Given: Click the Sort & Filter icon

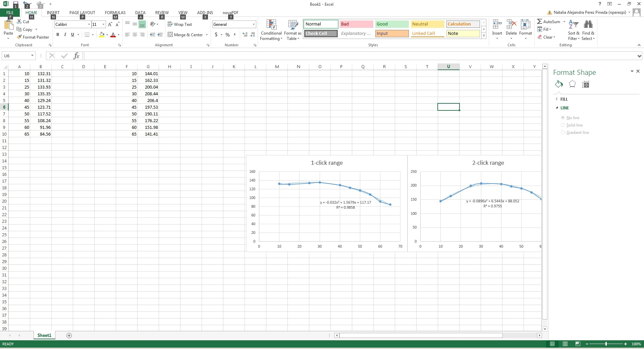Looking at the screenshot, I should point(574,30).
